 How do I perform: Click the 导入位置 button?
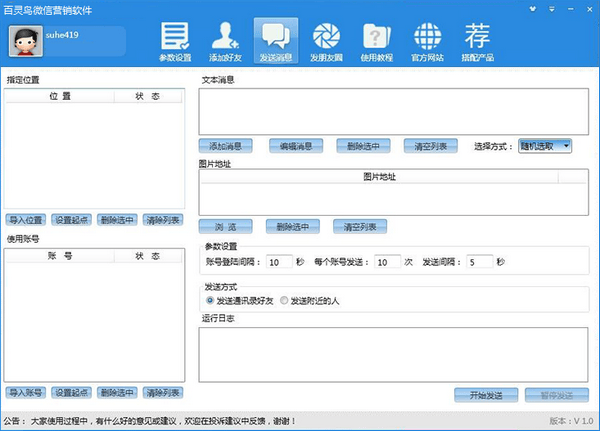point(26,219)
